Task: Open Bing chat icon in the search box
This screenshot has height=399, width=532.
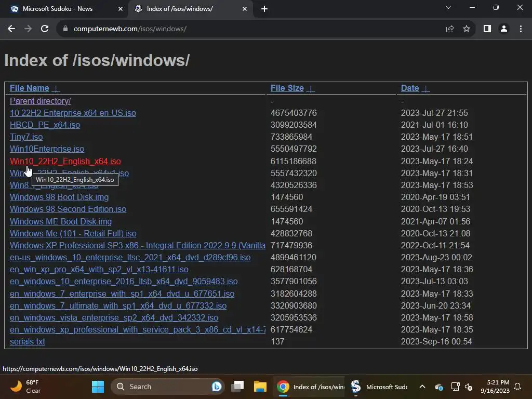Action: click(216, 387)
